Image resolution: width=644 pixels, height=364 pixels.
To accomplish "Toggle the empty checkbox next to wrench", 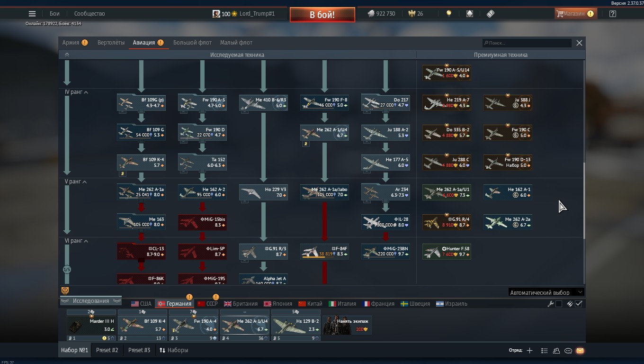I will (559, 304).
